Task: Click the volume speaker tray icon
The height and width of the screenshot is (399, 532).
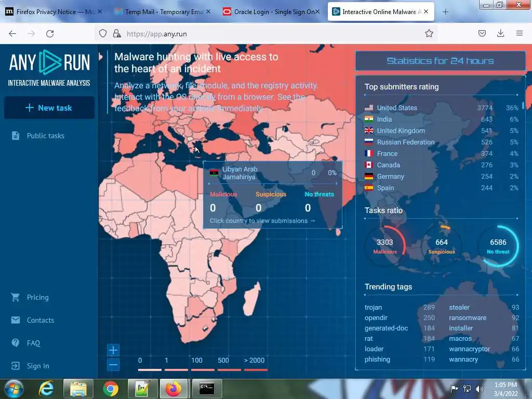Action: point(480,389)
